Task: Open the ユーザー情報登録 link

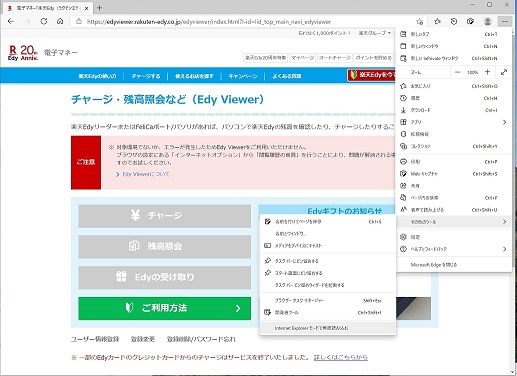Action: (x=95, y=339)
